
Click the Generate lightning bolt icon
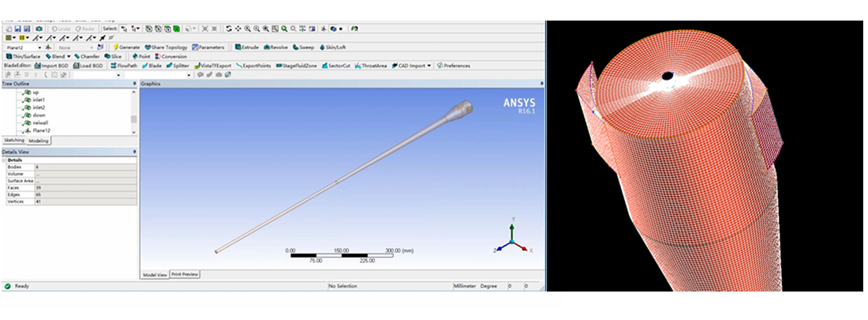tap(116, 47)
